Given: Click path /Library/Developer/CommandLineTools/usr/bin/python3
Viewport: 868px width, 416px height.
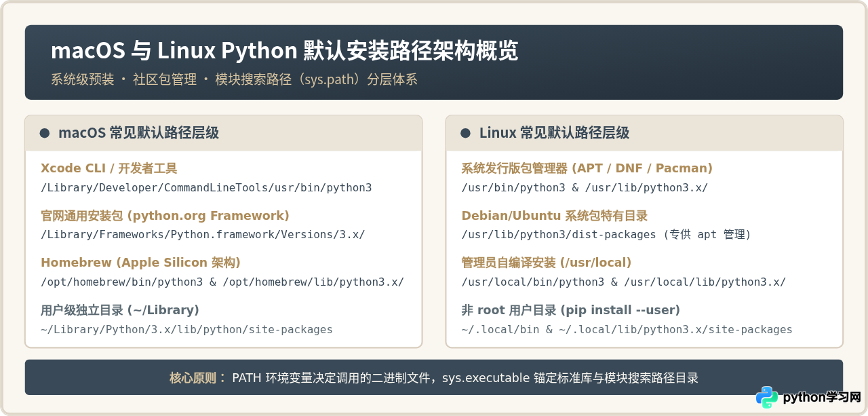Looking at the screenshot, I should [206, 188].
